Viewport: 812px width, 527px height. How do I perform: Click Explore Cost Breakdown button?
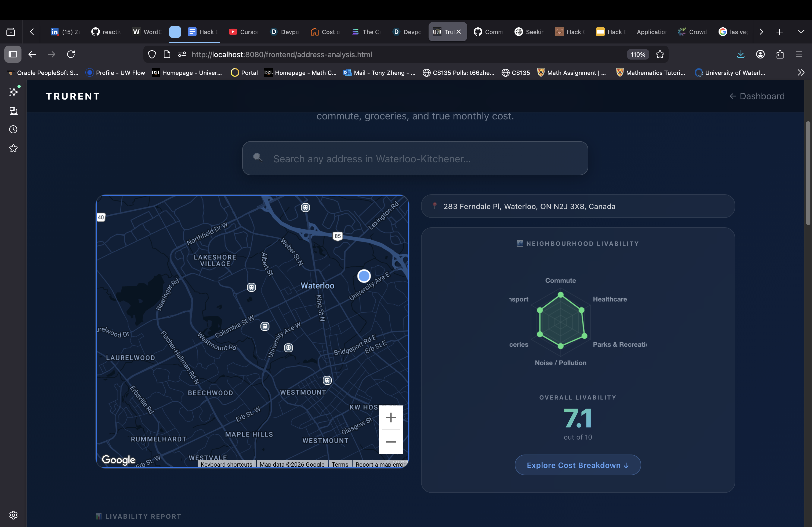coord(577,465)
